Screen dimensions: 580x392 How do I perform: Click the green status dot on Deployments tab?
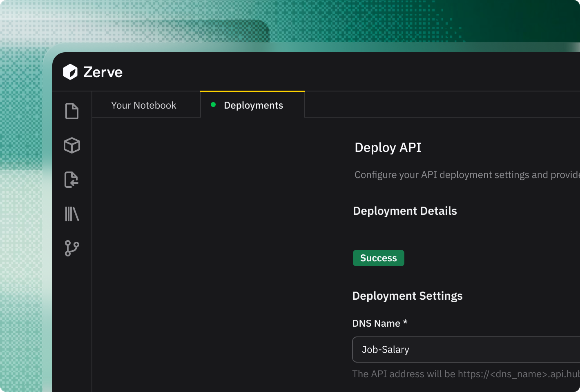213,105
